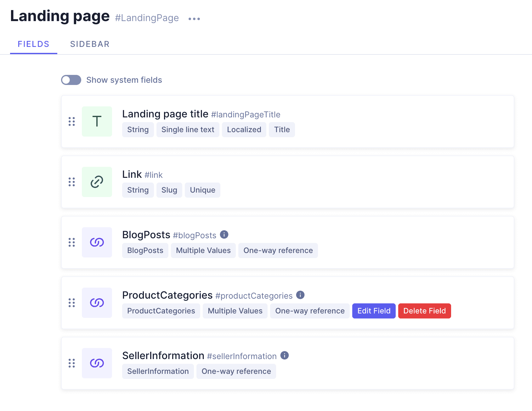Open the Landing page options menu via ellipsis

tap(194, 18)
